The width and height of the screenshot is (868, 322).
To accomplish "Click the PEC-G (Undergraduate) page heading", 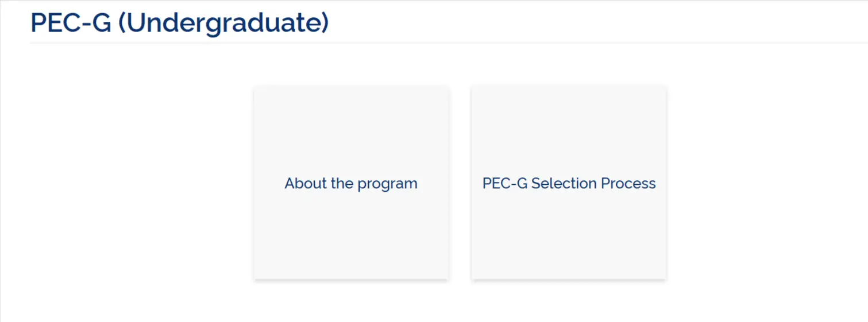I will [179, 23].
